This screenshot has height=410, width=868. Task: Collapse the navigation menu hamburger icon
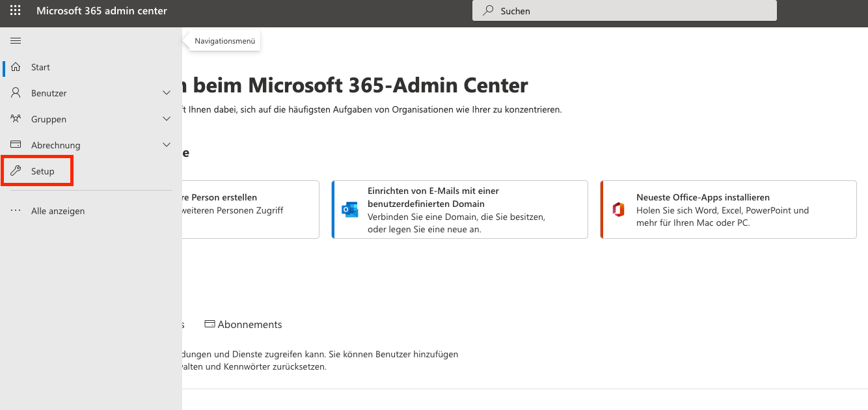pyautogui.click(x=16, y=41)
